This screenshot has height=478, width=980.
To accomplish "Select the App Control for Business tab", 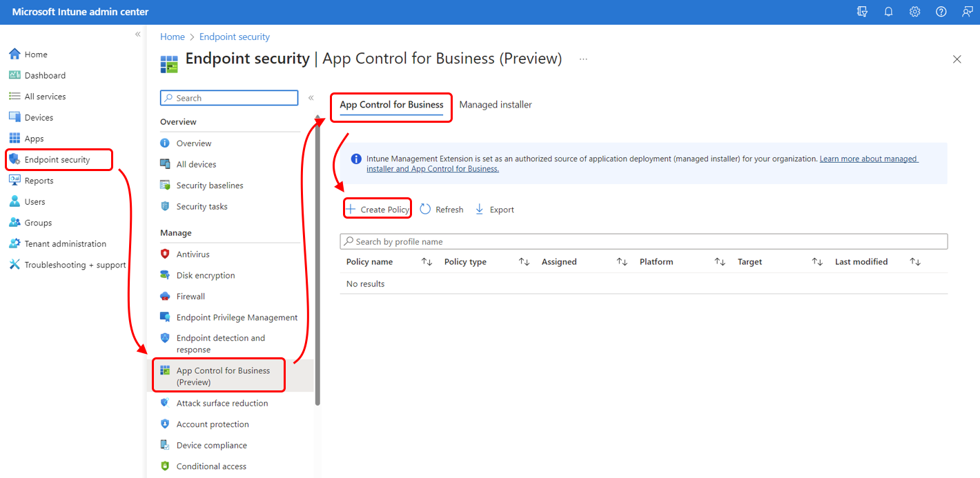I will pyautogui.click(x=391, y=105).
